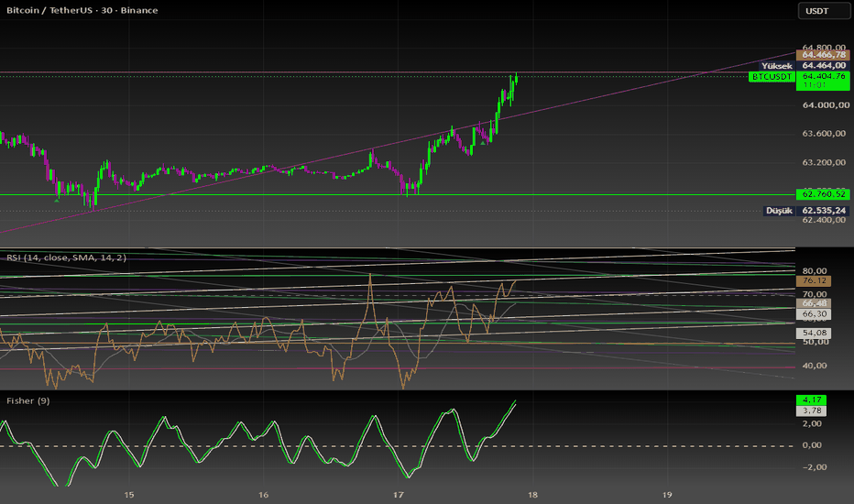Viewport: 854px width, 504px height.
Task: Click date label 19 on time axis
Action: (x=667, y=495)
